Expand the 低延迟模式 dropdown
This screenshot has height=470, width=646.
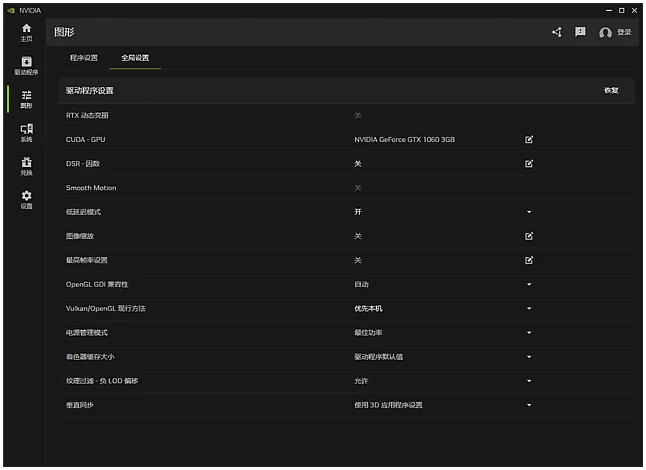pos(529,212)
